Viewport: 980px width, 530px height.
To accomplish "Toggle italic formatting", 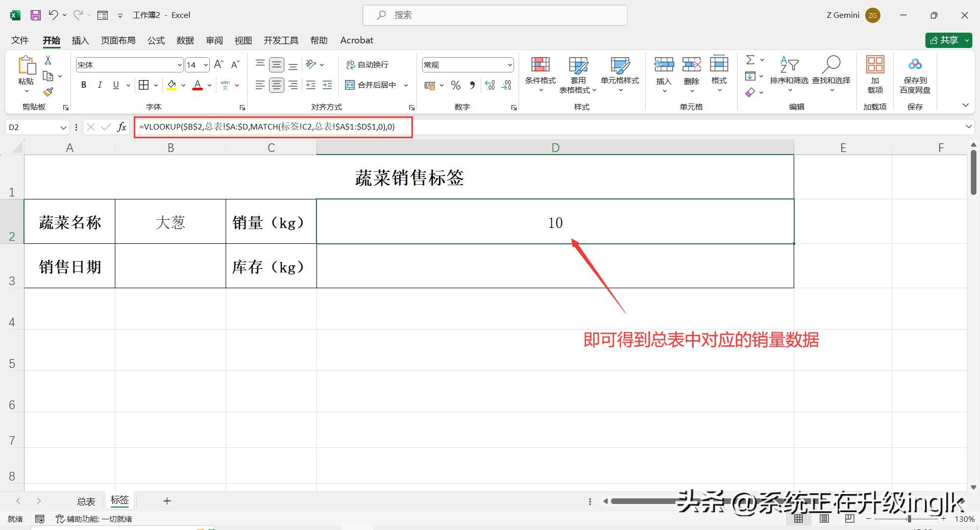I will coord(100,85).
